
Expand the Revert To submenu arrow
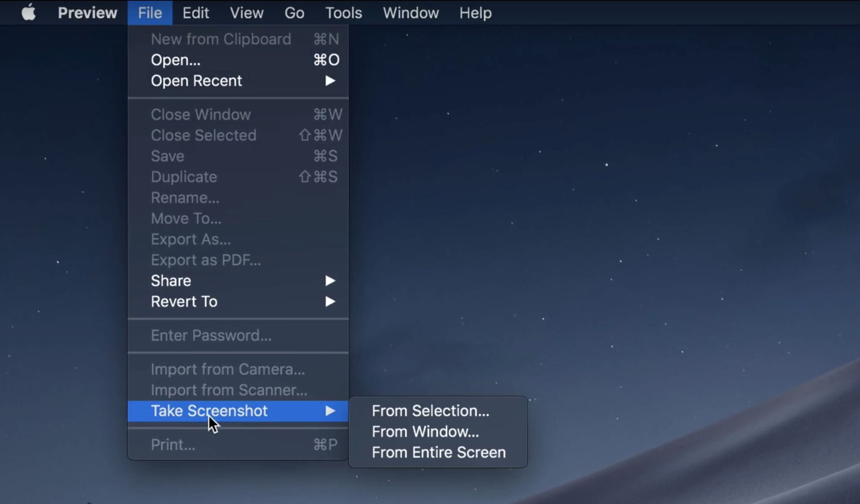click(x=330, y=301)
